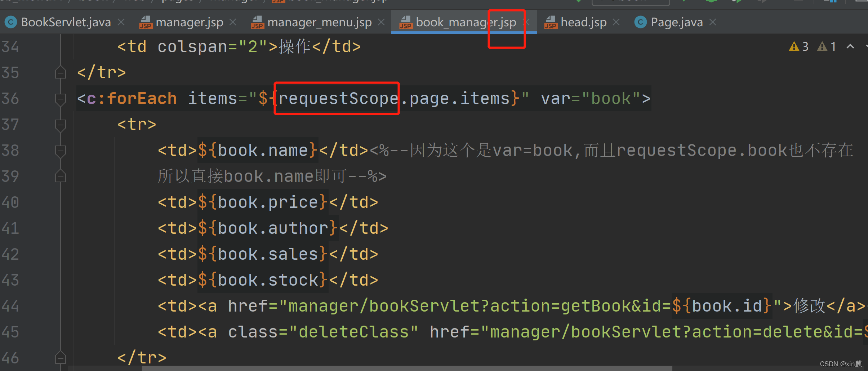The height and width of the screenshot is (371, 868).
Task: Click requestScope.book inside the line 38 comment
Action: (702, 151)
